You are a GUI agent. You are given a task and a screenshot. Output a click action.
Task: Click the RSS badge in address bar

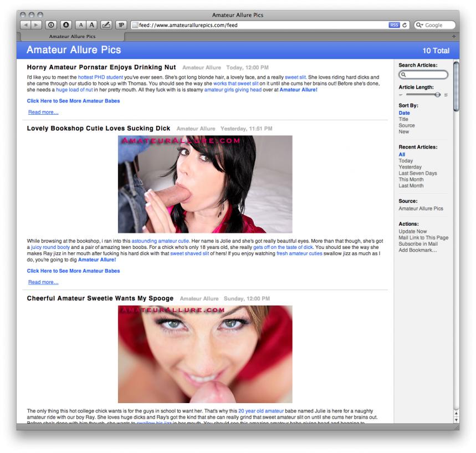pos(395,25)
